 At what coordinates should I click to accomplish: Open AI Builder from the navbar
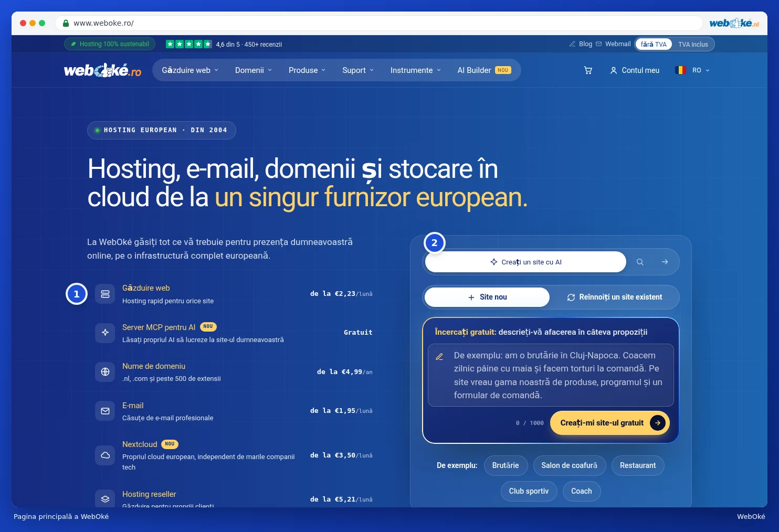(484, 70)
